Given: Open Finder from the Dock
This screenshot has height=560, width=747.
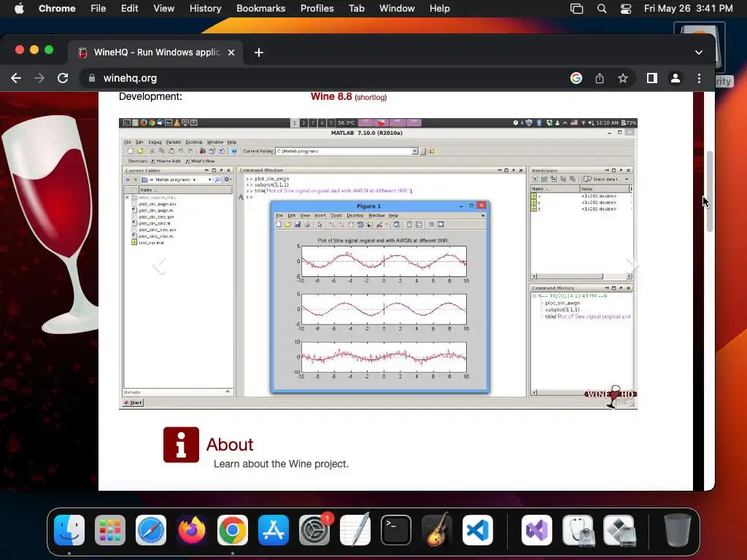Looking at the screenshot, I should point(69,530).
